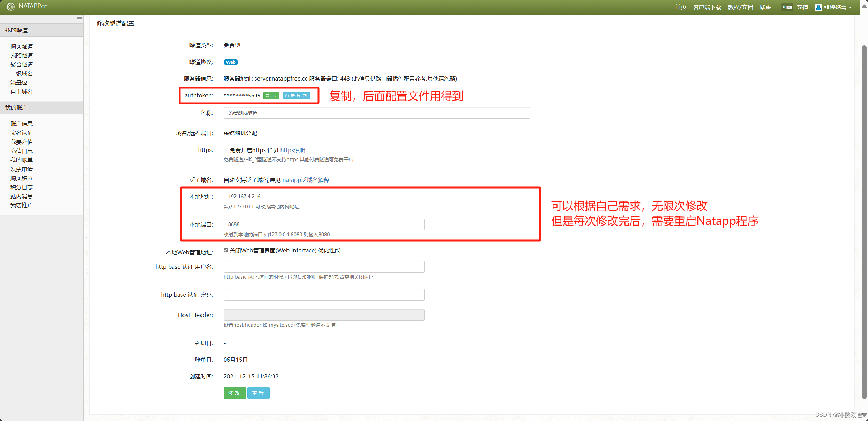The width and height of the screenshot is (868, 421).
Task: Open the https说明 link
Action: [x=293, y=150]
